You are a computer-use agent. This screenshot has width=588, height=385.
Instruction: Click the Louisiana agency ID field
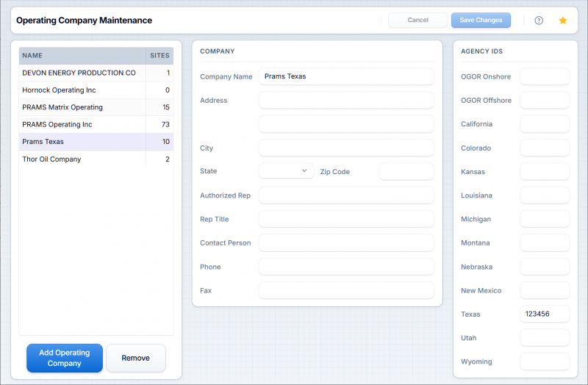pos(545,195)
